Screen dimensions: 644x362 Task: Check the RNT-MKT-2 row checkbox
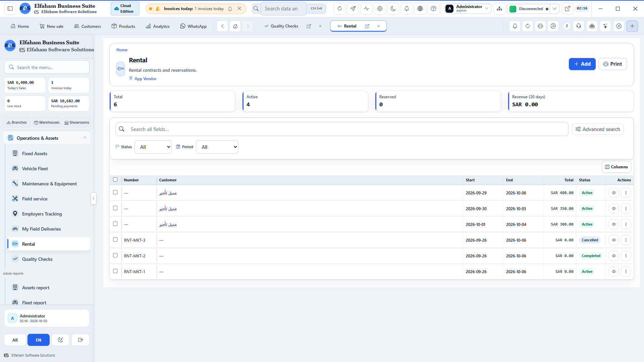(115, 255)
